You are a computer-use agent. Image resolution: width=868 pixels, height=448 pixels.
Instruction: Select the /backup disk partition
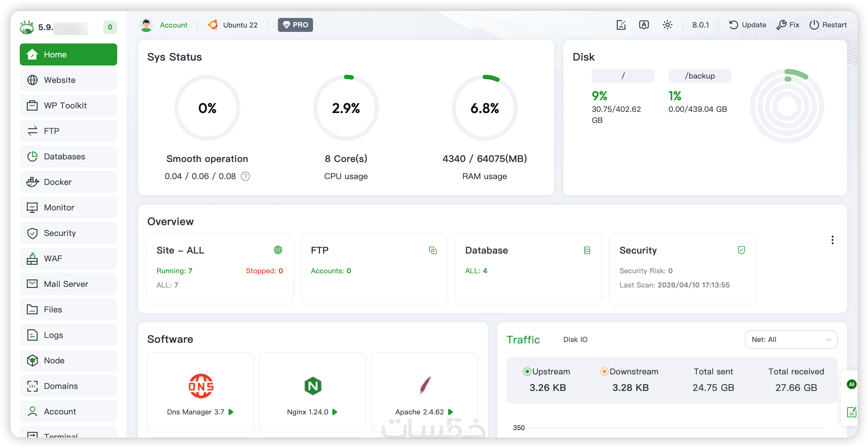pyautogui.click(x=699, y=76)
